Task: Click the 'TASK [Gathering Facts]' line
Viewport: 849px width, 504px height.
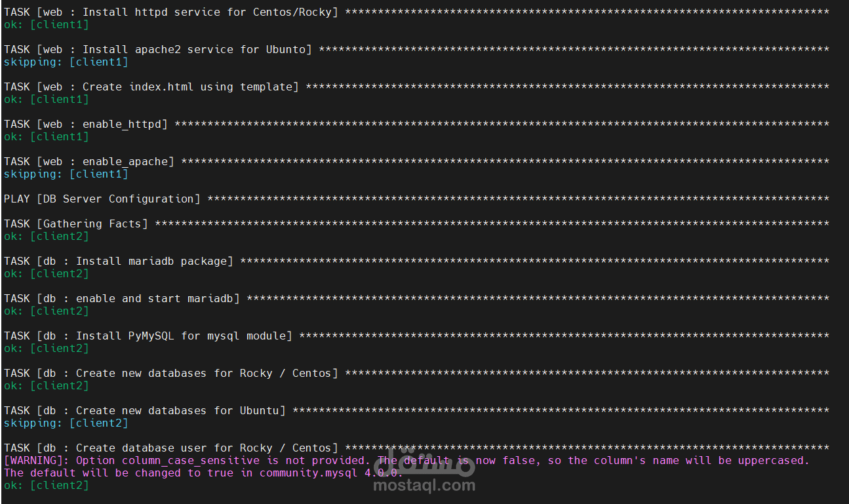Action: pyautogui.click(x=416, y=224)
